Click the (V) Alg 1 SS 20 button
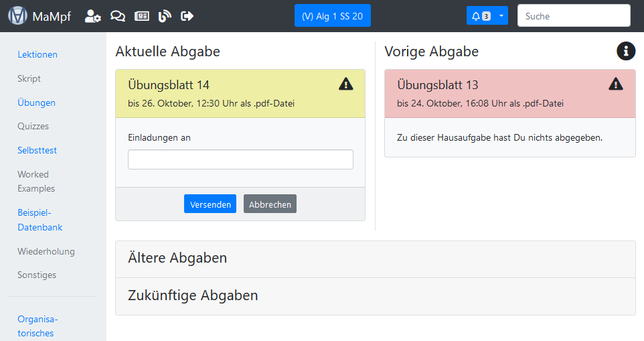Viewport: 644px width, 341px height. coord(332,16)
